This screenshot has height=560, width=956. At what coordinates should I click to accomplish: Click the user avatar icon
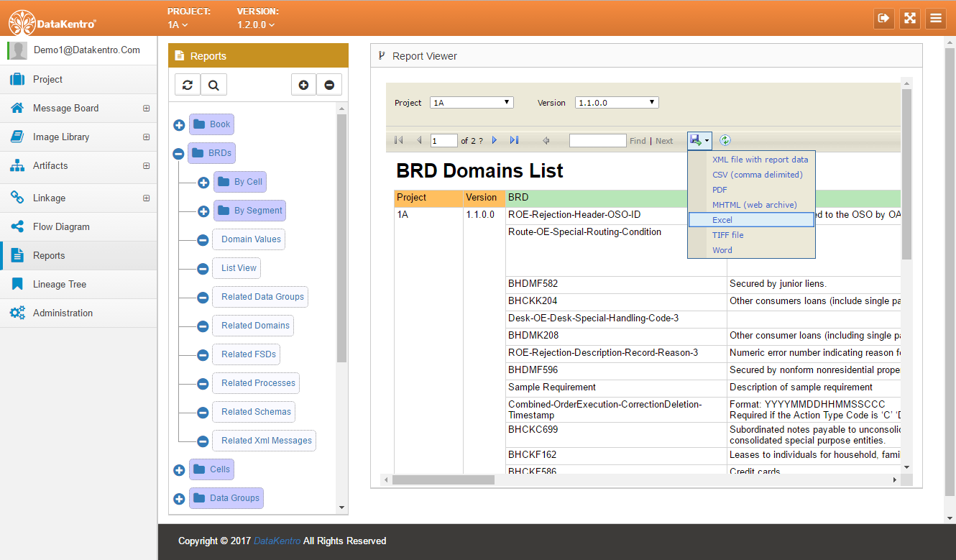coord(18,50)
